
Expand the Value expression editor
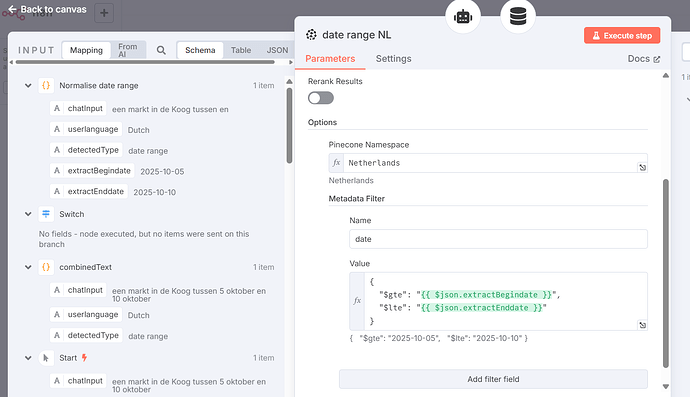pyautogui.click(x=642, y=325)
